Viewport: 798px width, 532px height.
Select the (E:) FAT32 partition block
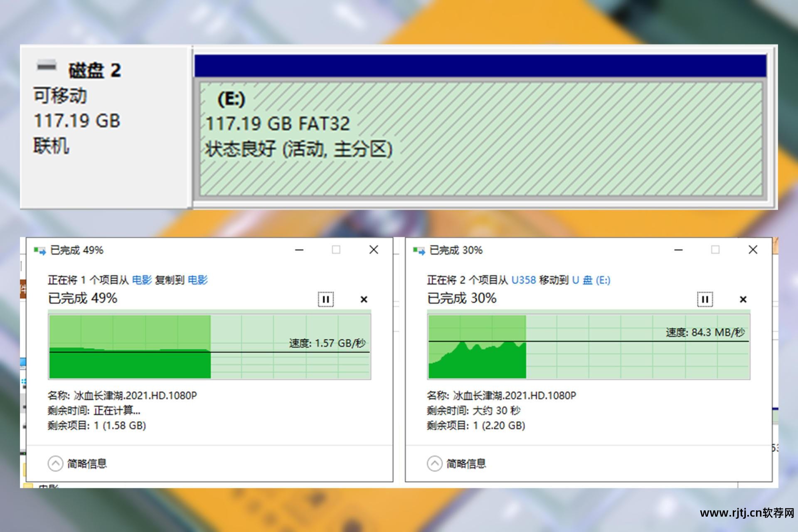480,138
